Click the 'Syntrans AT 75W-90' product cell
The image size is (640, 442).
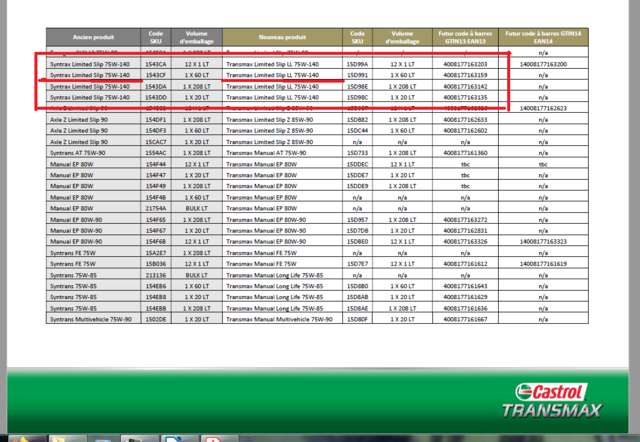click(93, 153)
